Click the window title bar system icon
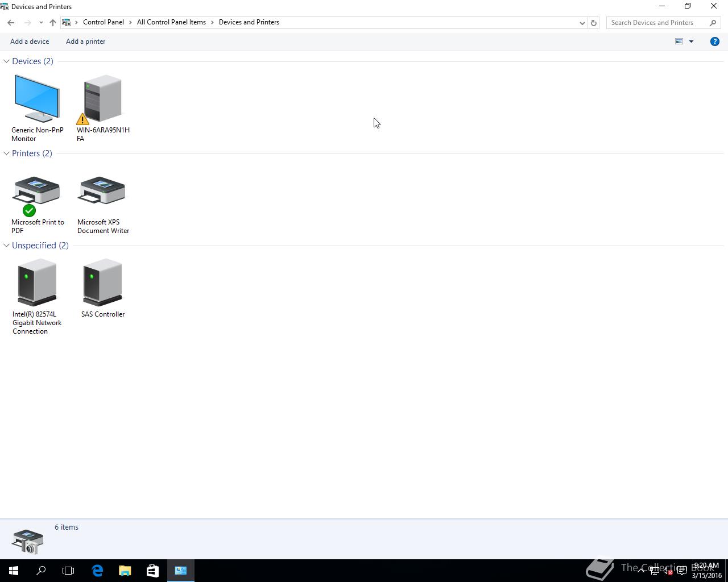Screen dimensions: 728x582 (5, 7)
